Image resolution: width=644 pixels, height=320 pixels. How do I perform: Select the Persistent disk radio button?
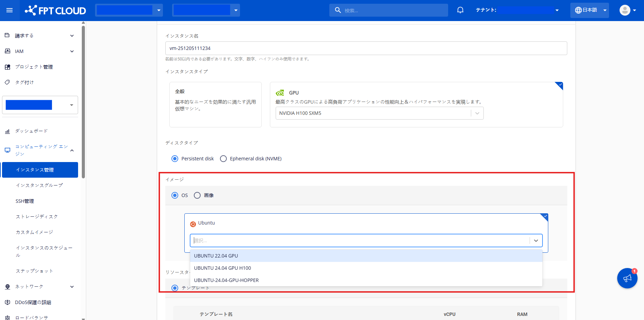tap(175, 159)
